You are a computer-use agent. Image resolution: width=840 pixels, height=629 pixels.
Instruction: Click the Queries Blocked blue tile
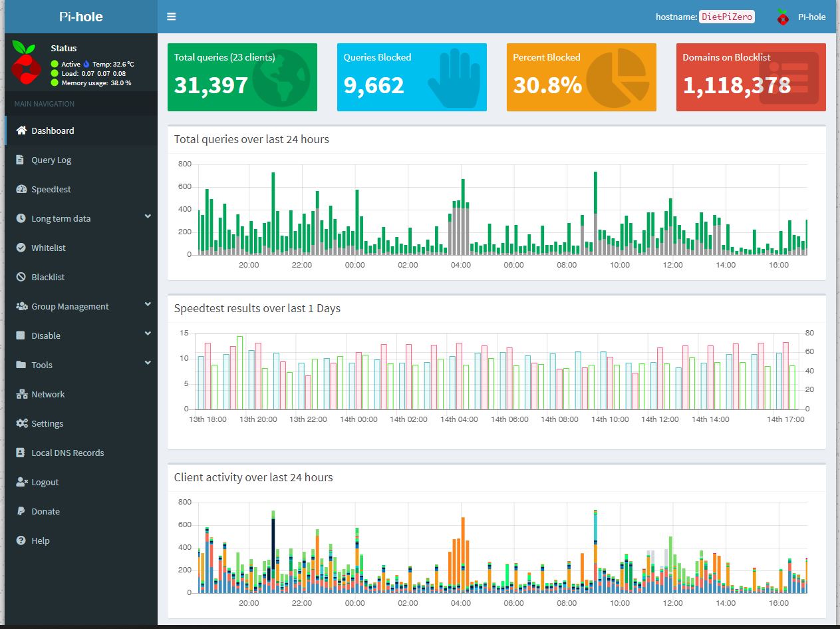point(412,77)
